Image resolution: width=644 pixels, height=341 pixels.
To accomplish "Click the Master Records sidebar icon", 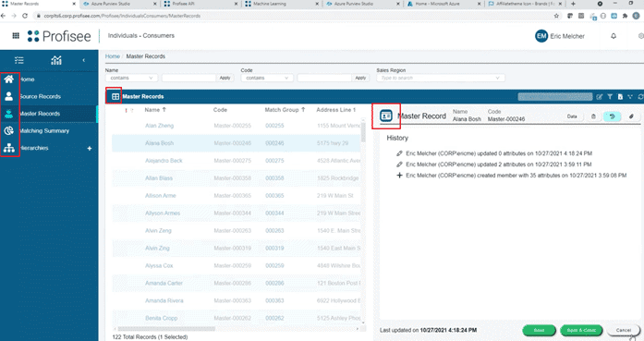I will (8, 114).
